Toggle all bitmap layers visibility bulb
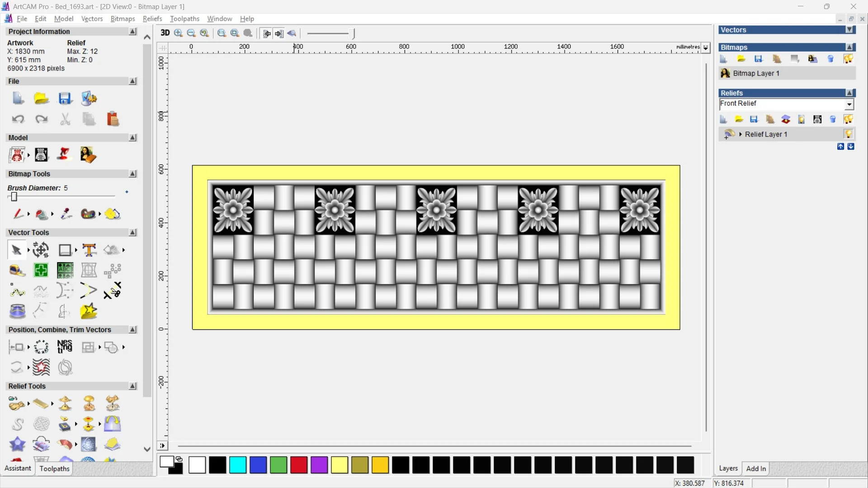Image resolution: width=868 pixels, height=488 pixels. (x=848, y=59)
